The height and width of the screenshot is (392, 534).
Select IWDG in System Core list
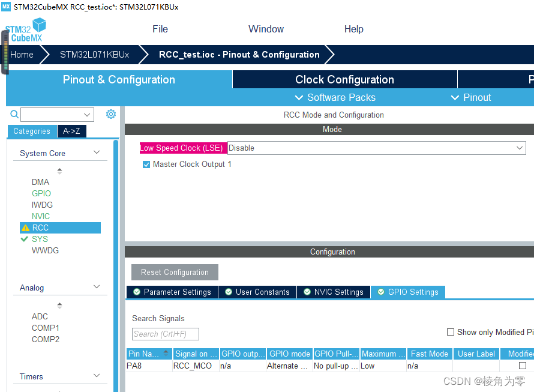point(42,205)
